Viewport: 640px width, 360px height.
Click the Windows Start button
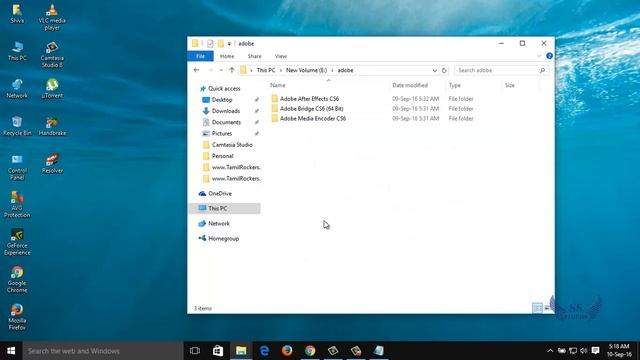coord(11,351)
